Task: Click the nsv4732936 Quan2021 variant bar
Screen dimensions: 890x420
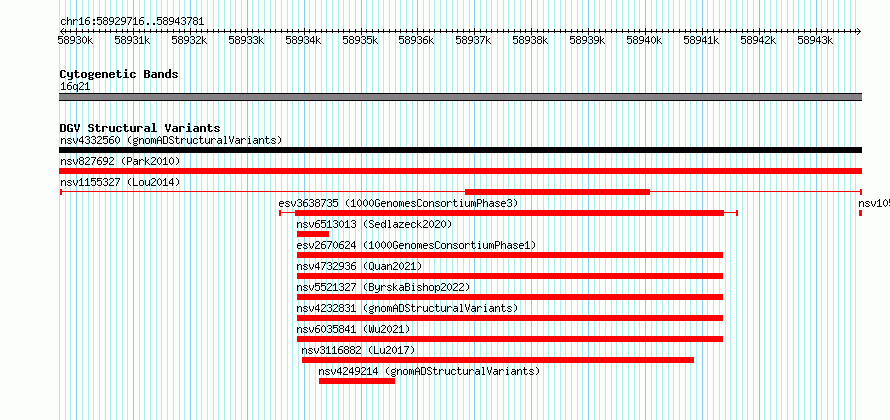Action: [x=510, y=276]
